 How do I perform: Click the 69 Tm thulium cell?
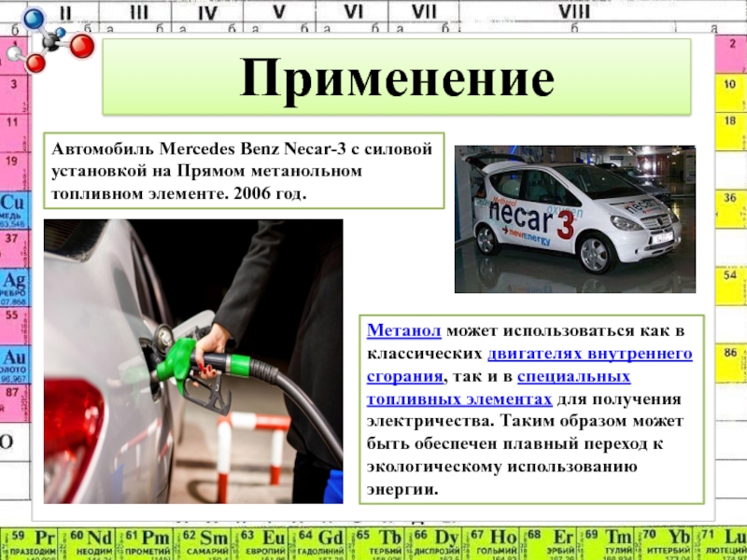pyautogui.click(x=605, y=543)
